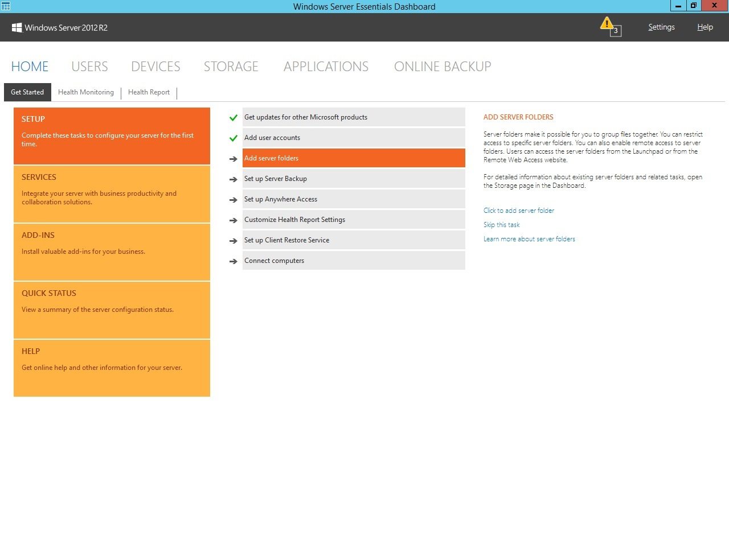Select the SETUP category tile

112,136
